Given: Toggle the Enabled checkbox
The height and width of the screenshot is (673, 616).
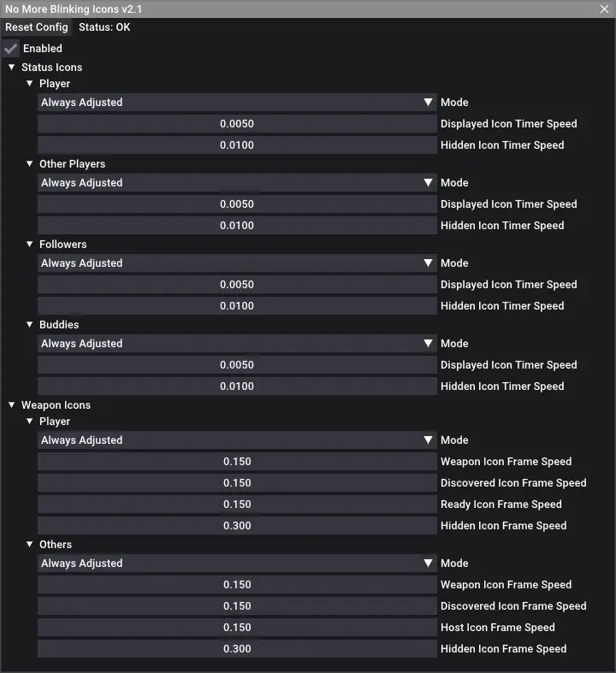Looking at the screenshot, I should click(11, 49).
